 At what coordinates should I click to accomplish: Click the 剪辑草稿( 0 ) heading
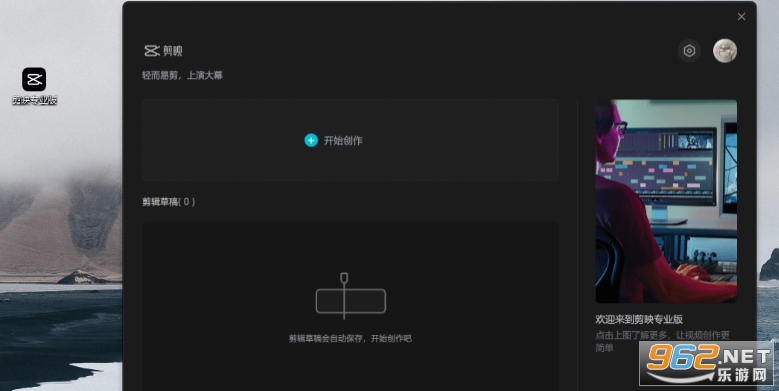click(x=168, y=202)
